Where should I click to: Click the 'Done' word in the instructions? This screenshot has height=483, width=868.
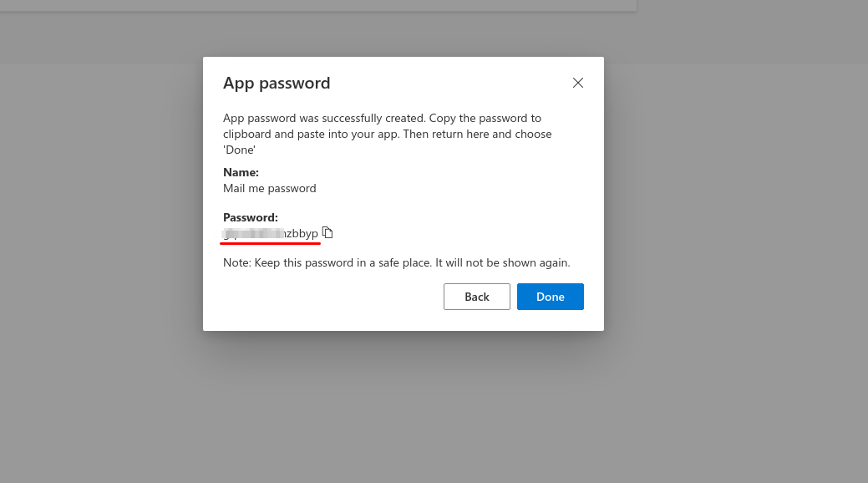point(239,150)
